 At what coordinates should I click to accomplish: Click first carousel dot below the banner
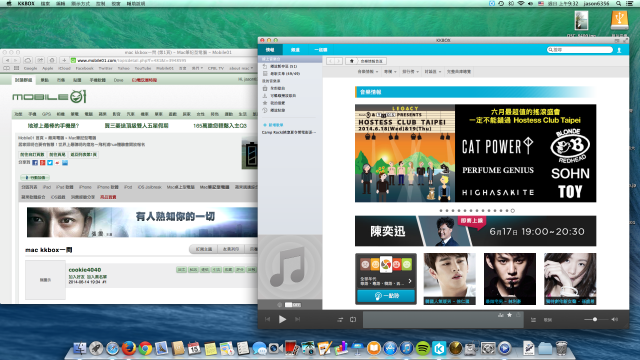(x=441, y=211)
